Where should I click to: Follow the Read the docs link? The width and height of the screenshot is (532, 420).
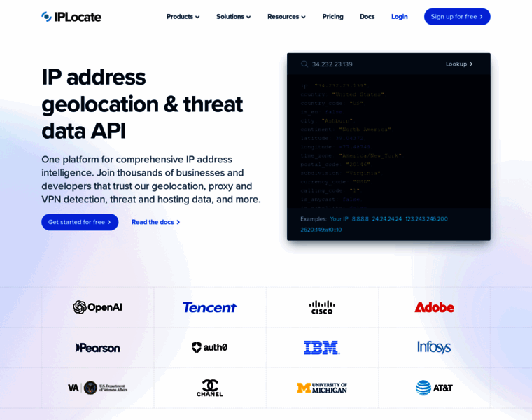point(155,222)
